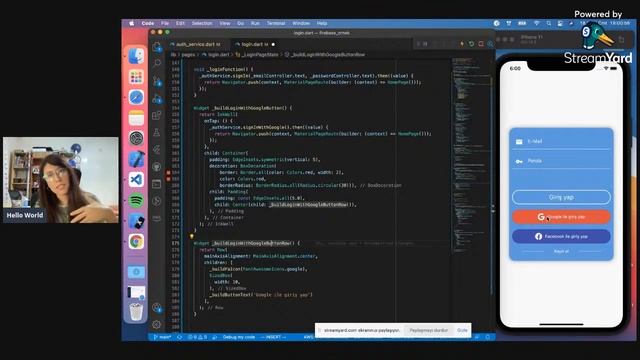Screen dimensions: 640x360
Task: Click the main branch in status bar
Action: click(x=162, y=337)
